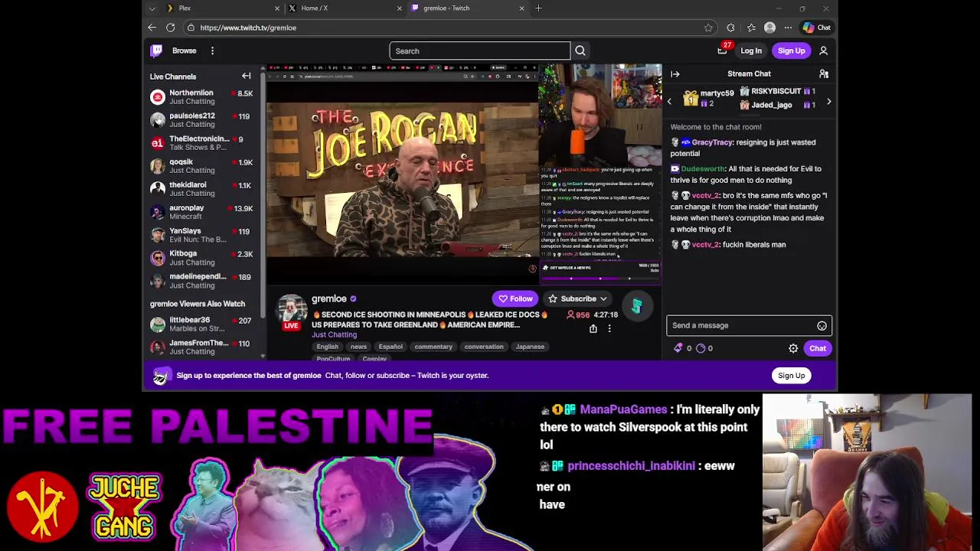Open the browser tab search dropdown
Image resolution: width=980 pixels, height=551 pixels.
tap(152, 8)
